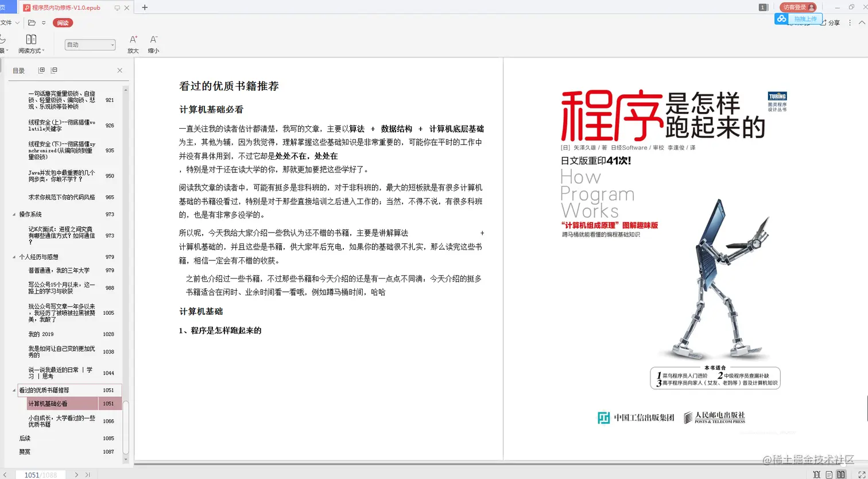The image size is (868, 479).
Task: Select TOC entry 计算机基础必看
Action: point(48,403)
